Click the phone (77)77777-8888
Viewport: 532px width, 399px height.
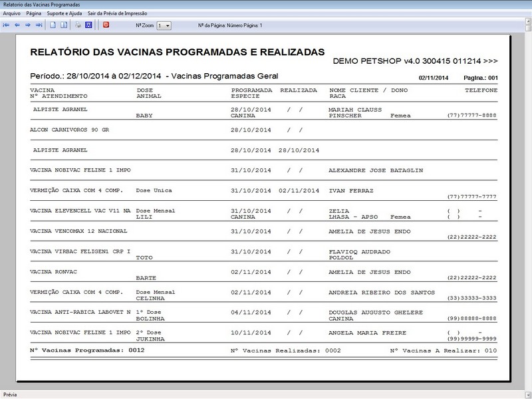coord(471,115)
